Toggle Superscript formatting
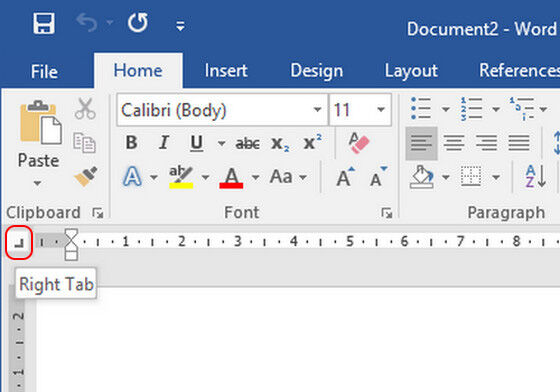Image resolution: width=560 pixels, height=392 pixels. (312, 142)
